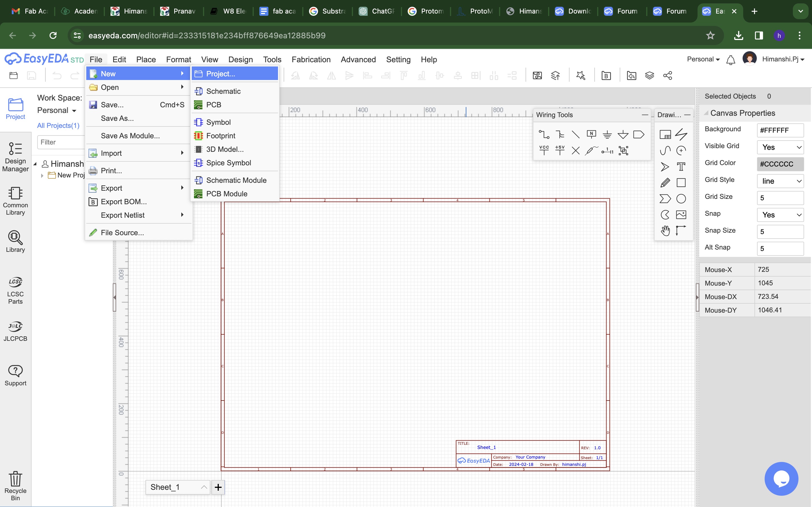Click Save As Module option

(130, 135)
